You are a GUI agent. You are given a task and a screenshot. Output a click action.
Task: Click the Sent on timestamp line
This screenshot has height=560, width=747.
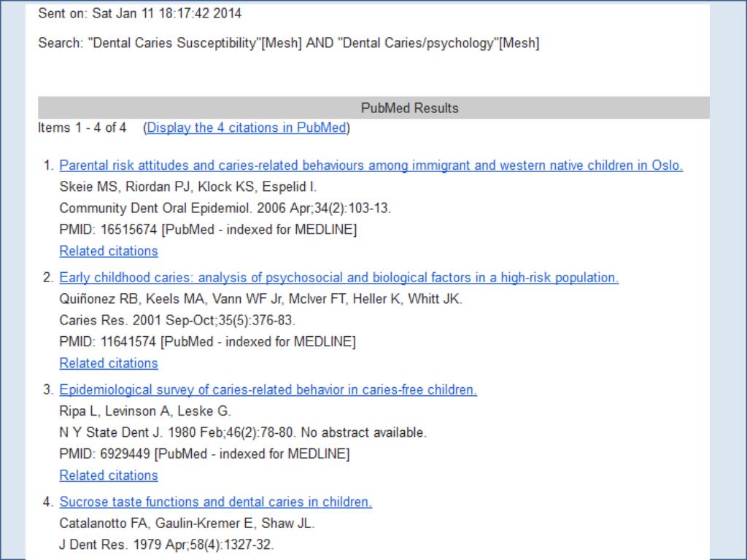(x=139, y=13)
